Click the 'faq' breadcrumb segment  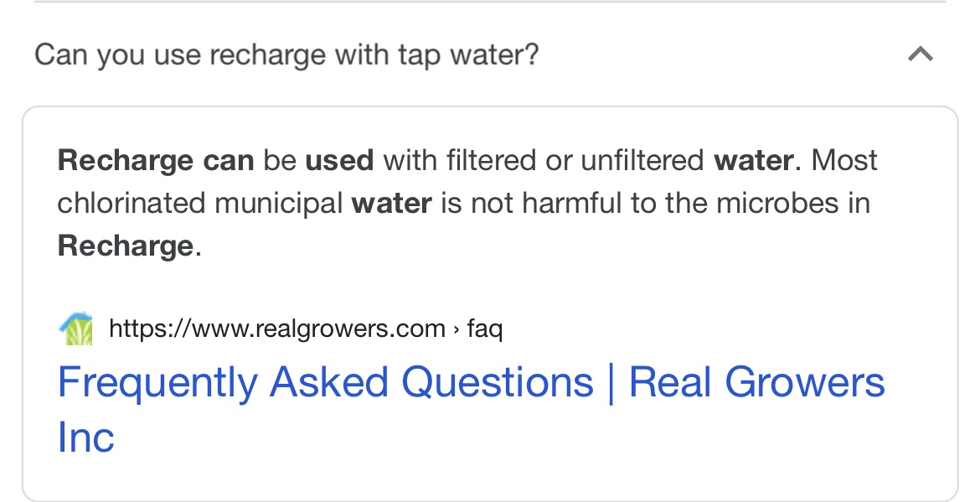(x=485, y=329)
